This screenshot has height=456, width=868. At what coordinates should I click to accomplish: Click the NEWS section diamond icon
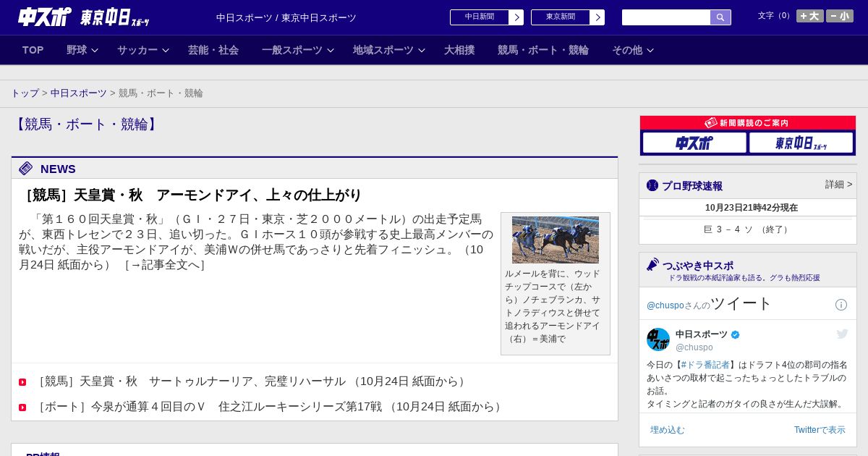(x=25, y=169)
